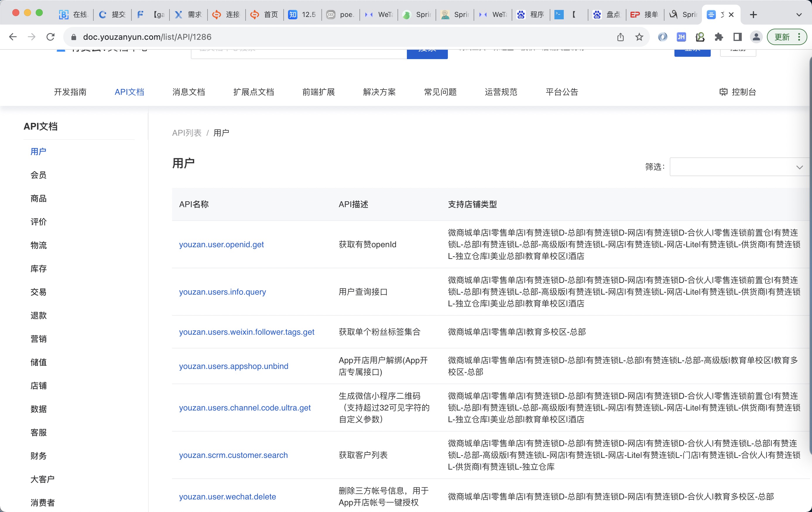Switch to the 接单 tab
Viewport: 812px width, 512px height.
(x=645, y=15)
